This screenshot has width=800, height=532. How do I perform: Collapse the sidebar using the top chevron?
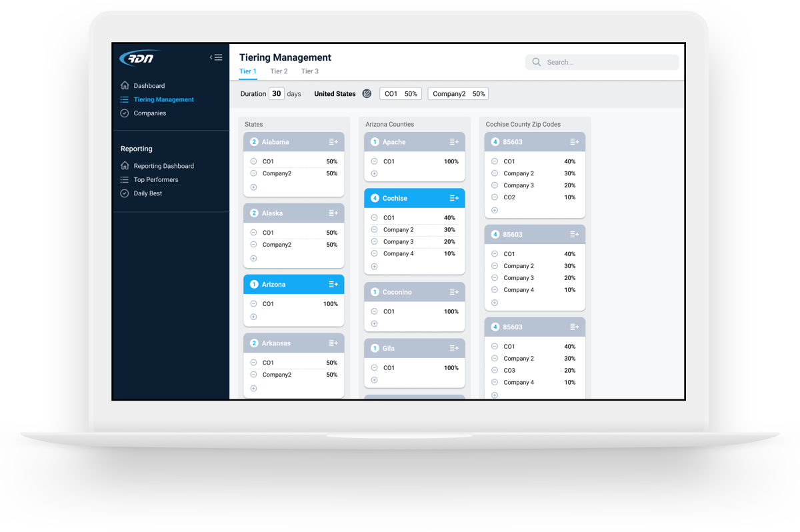pos(216,57)
